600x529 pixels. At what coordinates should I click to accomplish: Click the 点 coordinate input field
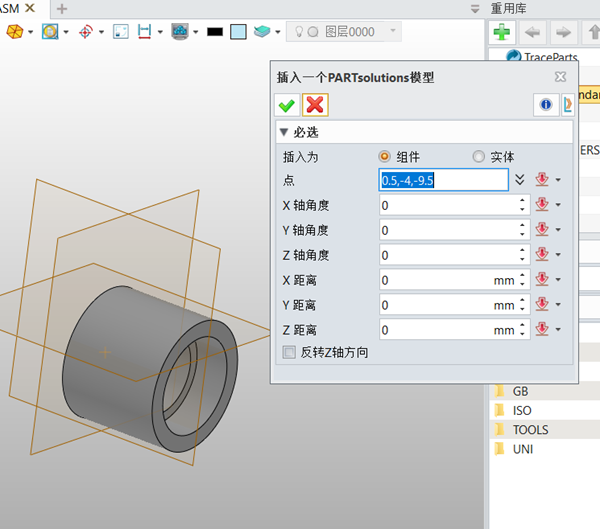point(443,180)
